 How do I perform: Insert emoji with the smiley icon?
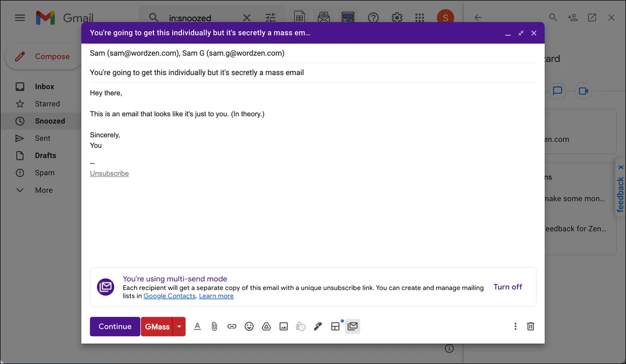coord(249,326)
